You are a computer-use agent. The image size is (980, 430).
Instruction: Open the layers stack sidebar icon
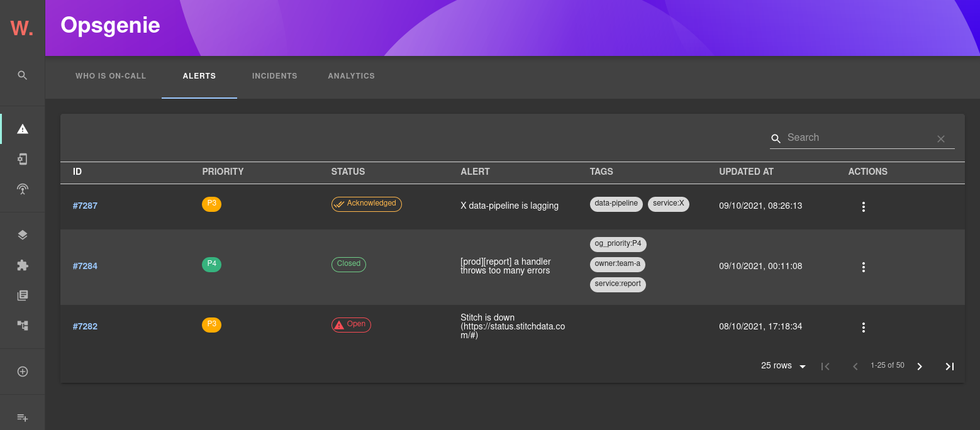23,235
